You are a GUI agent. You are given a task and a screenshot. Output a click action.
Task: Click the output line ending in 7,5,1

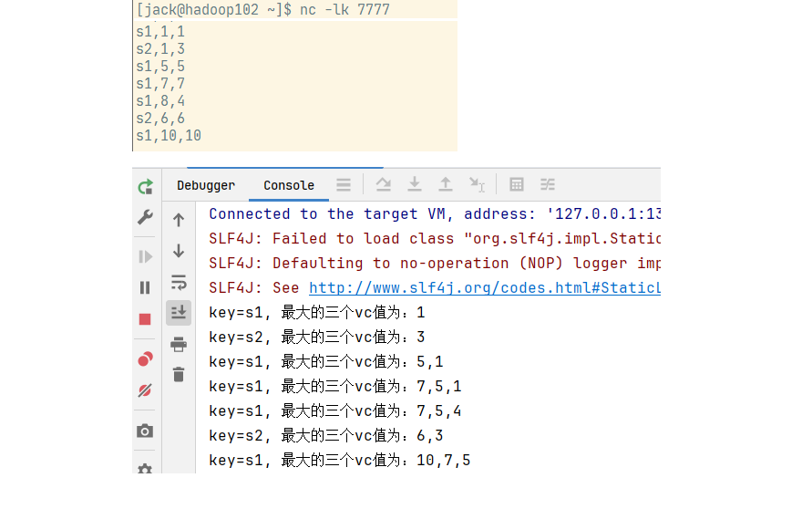coord(335,386)
